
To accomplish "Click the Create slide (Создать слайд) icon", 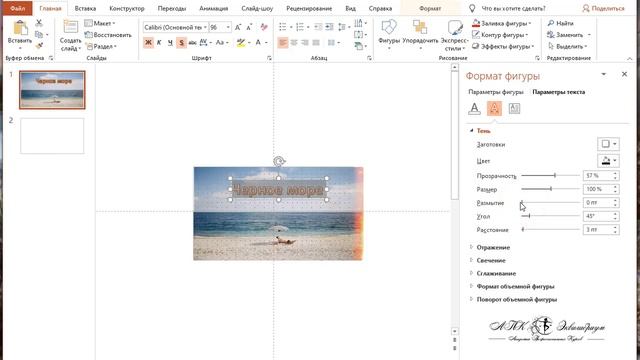I will click(x=70, y=27).
